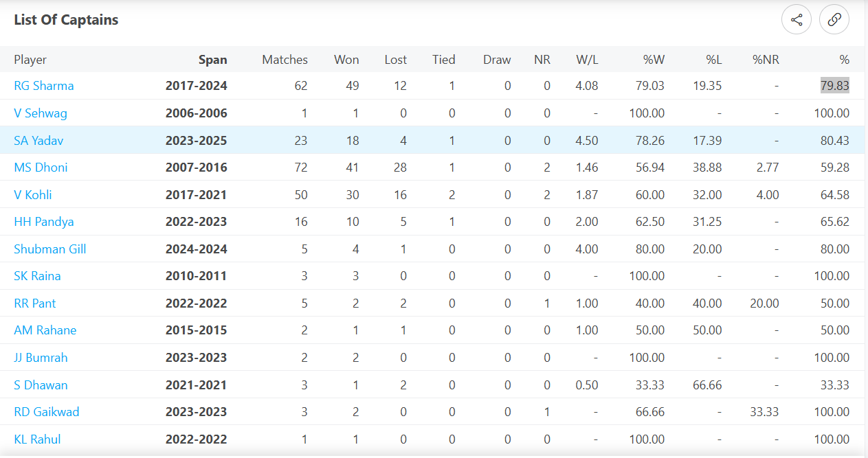Viewport: 868px width, 458px height.
Task: Click span 2024-2024 in Gill row
Action: (x=197, y=249)
